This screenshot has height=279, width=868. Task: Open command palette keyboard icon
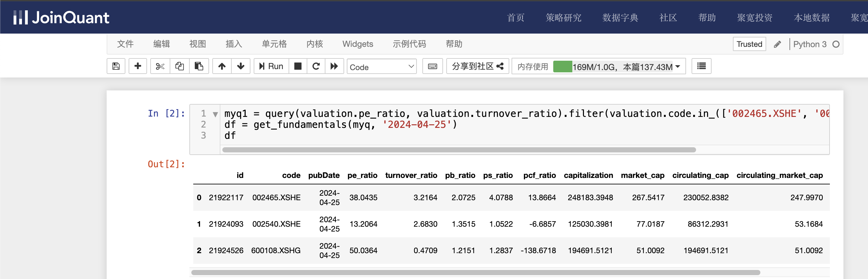point(433,66)
